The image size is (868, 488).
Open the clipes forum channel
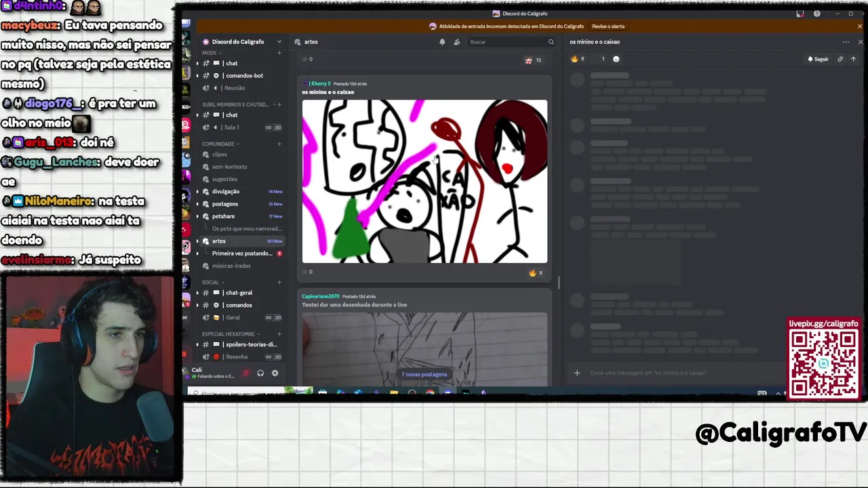click(240, 155)
